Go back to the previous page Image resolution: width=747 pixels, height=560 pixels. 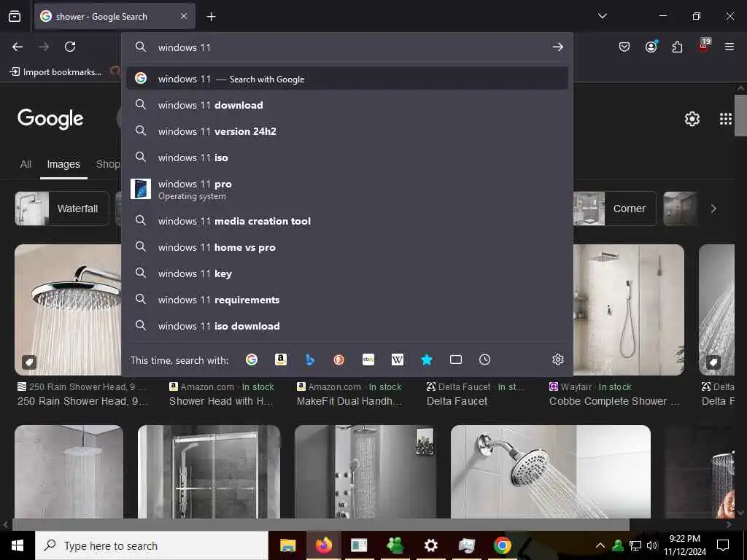(18, 47)
